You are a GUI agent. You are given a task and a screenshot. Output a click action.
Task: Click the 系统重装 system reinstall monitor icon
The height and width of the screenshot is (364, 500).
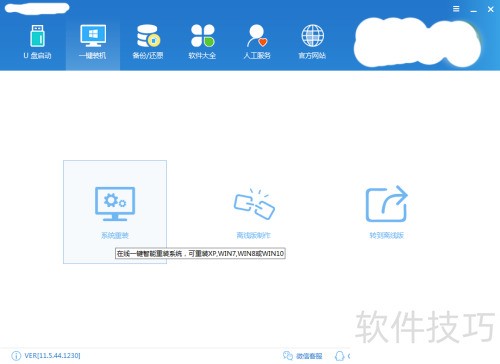click(x=115, y=204)
